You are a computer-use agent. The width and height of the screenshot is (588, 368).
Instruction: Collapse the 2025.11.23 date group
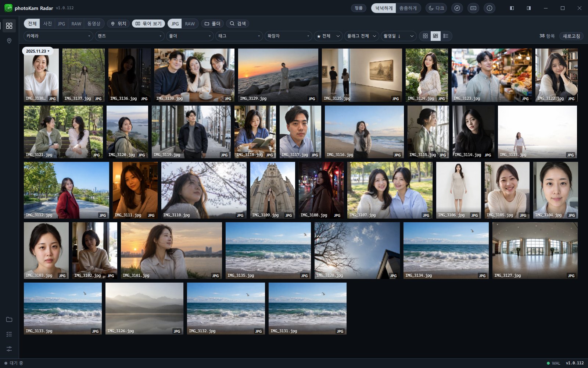[x=38, y=51]
